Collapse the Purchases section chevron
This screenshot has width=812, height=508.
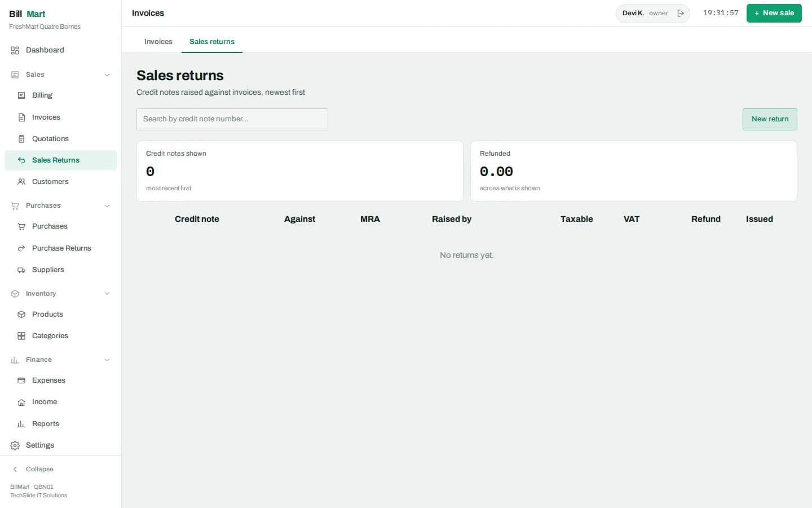point(107,205)
